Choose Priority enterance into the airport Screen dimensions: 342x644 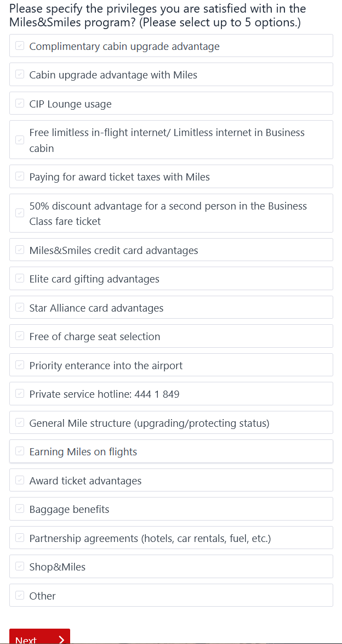(20, 365)
